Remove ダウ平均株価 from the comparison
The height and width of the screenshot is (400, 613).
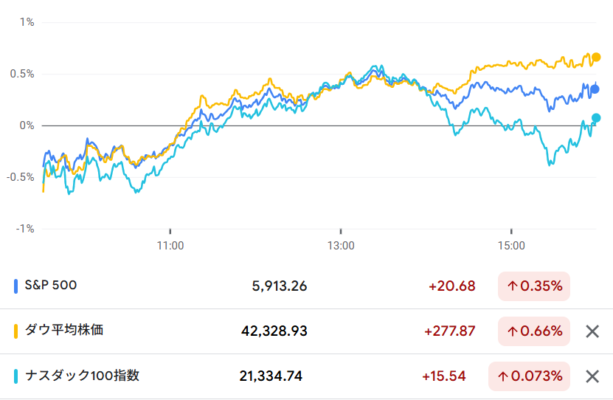click(x=592, y=331)
